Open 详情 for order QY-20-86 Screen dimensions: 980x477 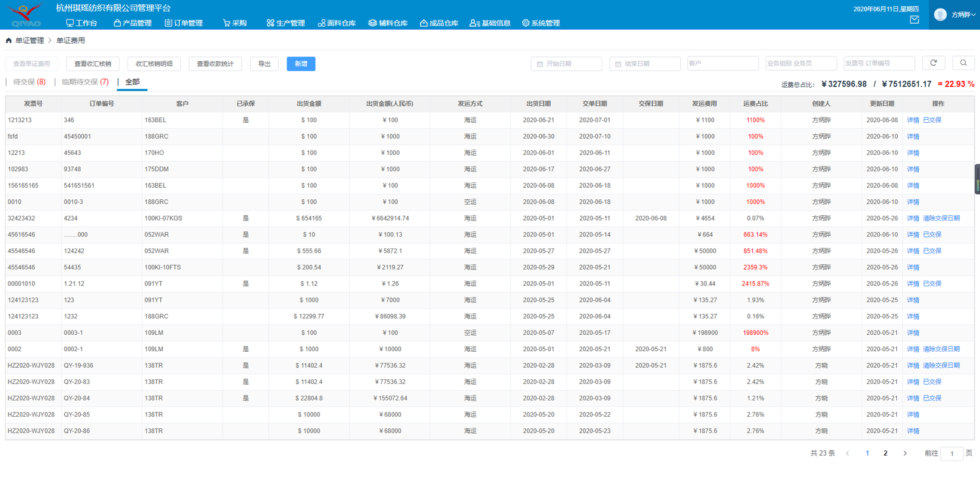(x=913, y=431)
